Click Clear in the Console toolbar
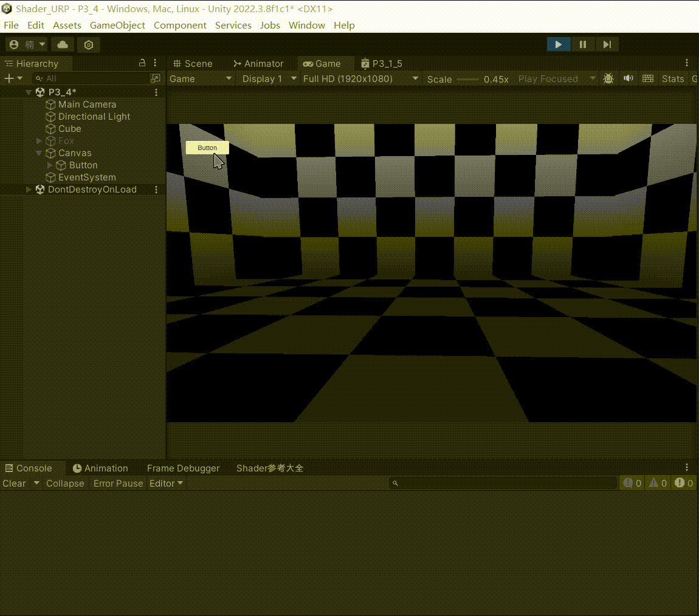699x616 pixels. point(14,483)
